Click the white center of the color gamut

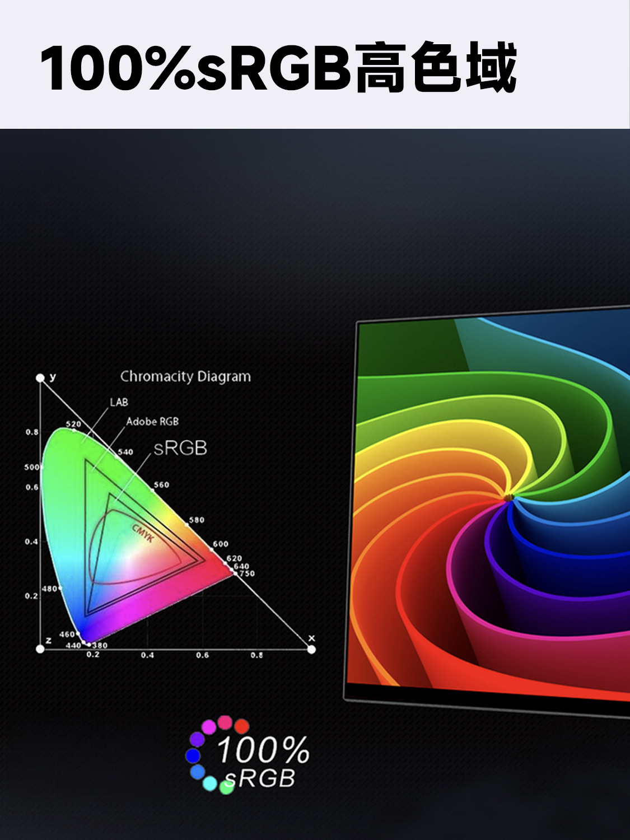pyautogui.click(x=146, y=561)
